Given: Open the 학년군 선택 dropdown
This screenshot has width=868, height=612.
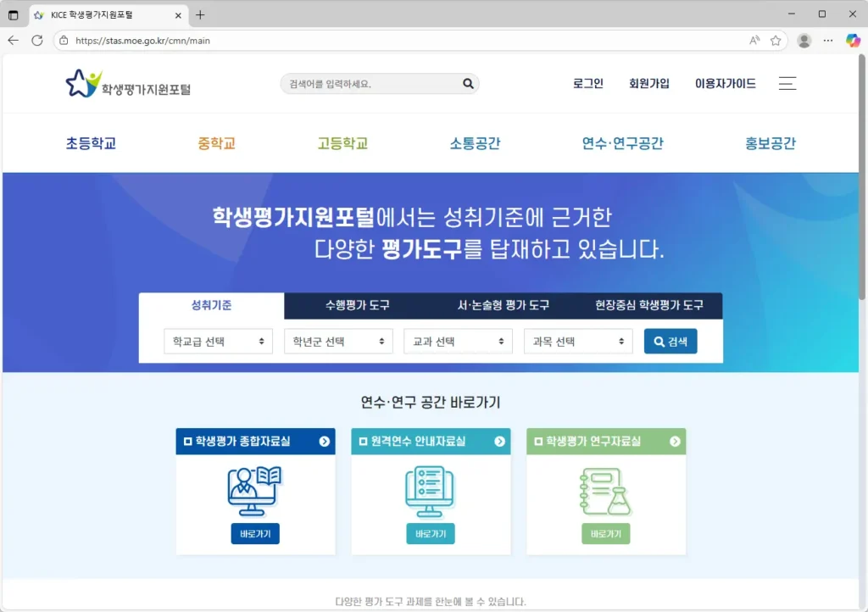Looking at the screenshot, I should 338,341.
